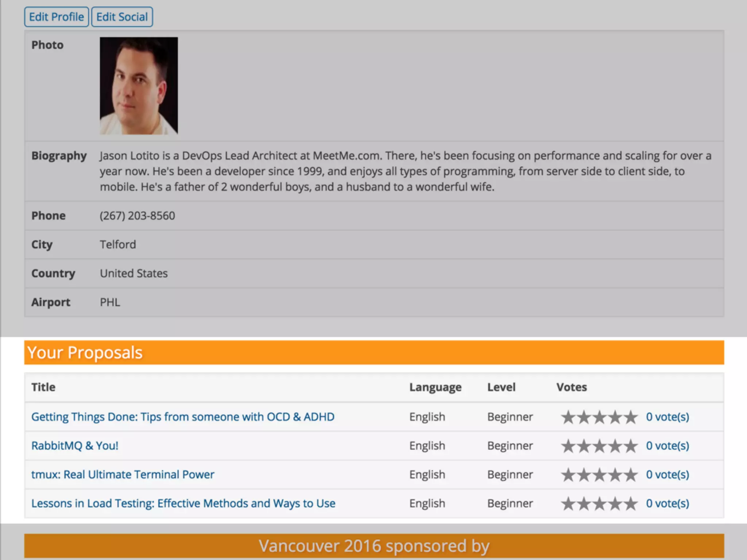Click 0 vote(s) for tmux proposal
This screenshot has width=747, height=560.
[x=667, y=474]
